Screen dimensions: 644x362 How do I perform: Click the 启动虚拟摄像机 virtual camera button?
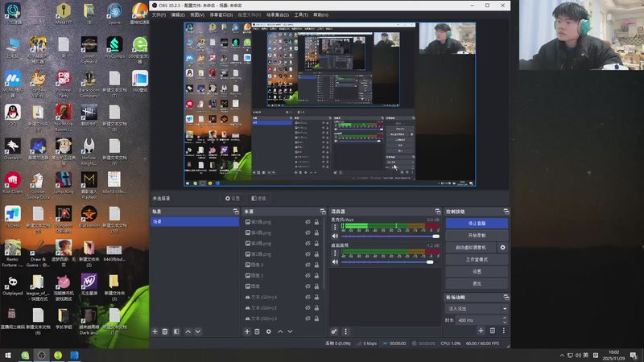click(471, 248)
